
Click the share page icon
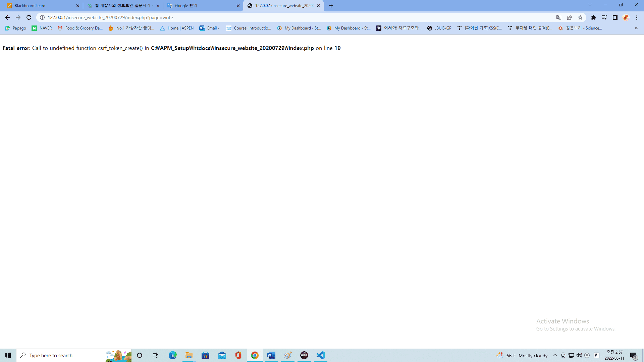click(570, 17)
